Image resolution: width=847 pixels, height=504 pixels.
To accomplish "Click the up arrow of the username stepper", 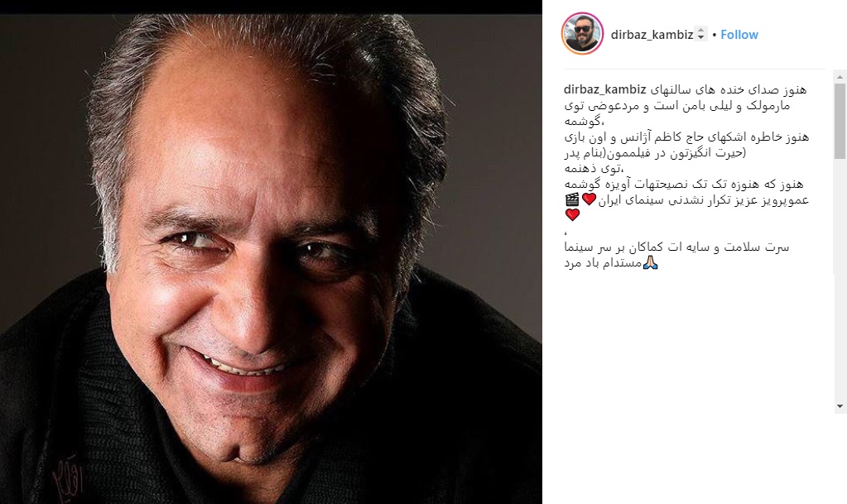I will coord(700,31).
